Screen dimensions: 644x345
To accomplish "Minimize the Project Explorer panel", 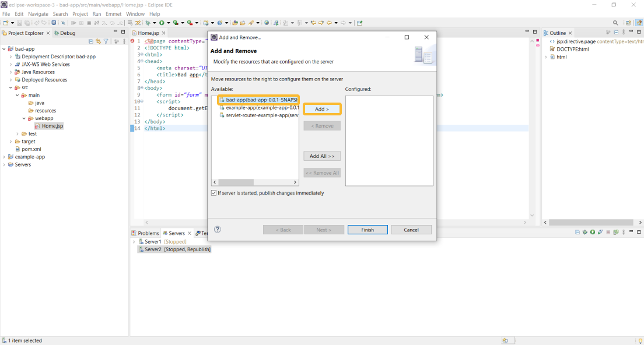I will coord(116,31).
